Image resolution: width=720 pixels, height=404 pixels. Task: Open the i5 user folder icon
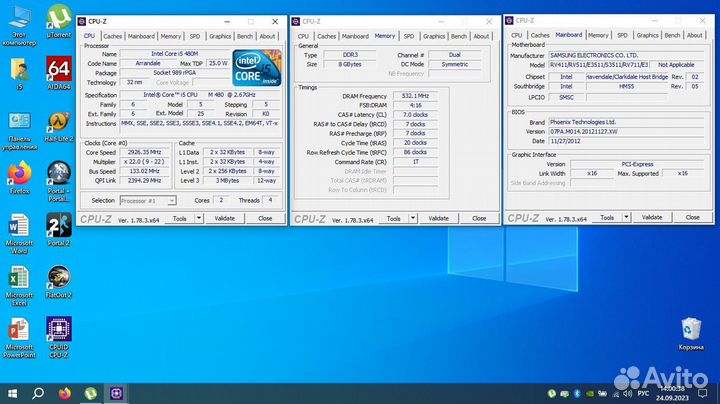tap(19, 73)
